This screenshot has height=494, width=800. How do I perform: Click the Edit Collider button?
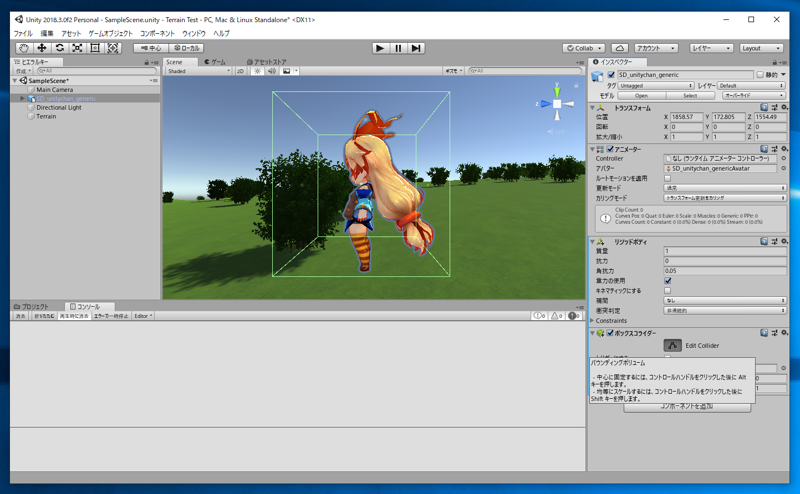click(x=672, y=345)
